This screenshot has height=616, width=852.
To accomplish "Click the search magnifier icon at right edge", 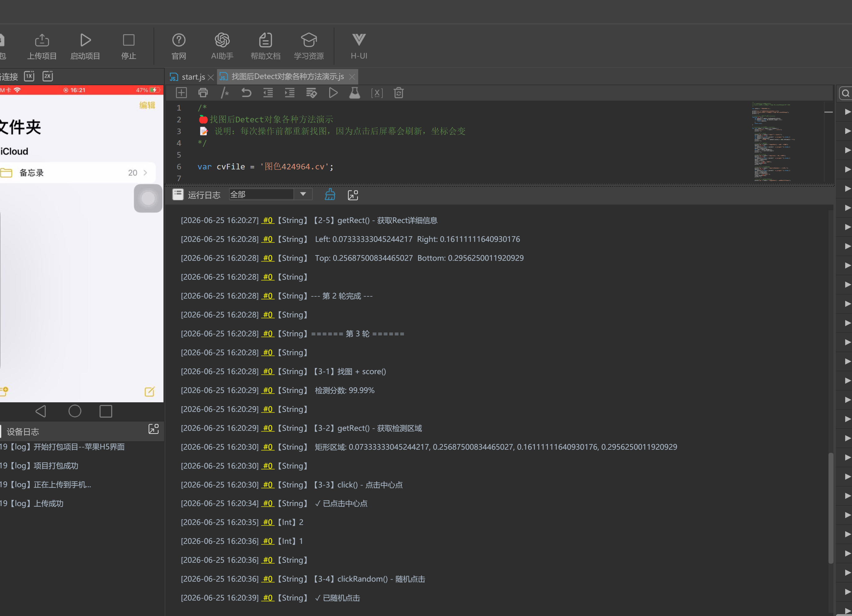I will pos(845,93).
